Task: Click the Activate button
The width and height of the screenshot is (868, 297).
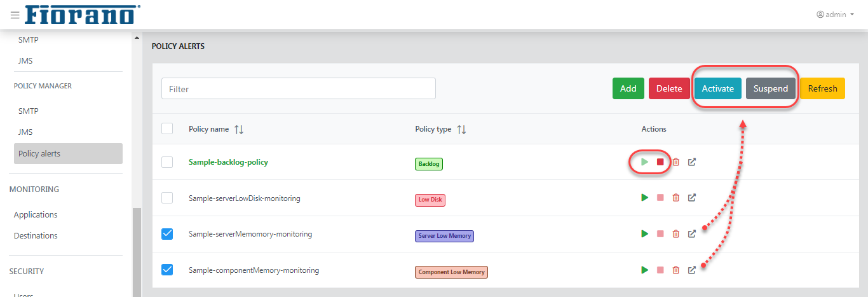Action: point(718,88)
